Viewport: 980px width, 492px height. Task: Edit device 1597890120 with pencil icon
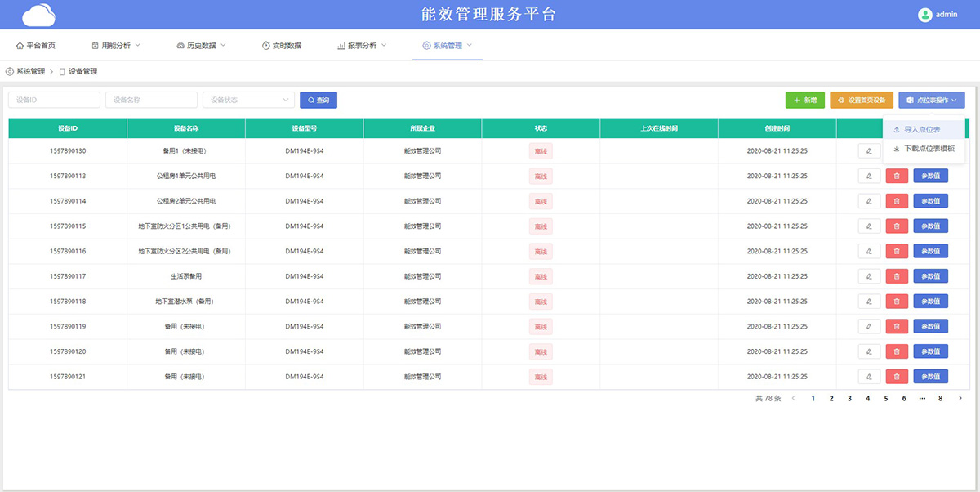(870, 351)
